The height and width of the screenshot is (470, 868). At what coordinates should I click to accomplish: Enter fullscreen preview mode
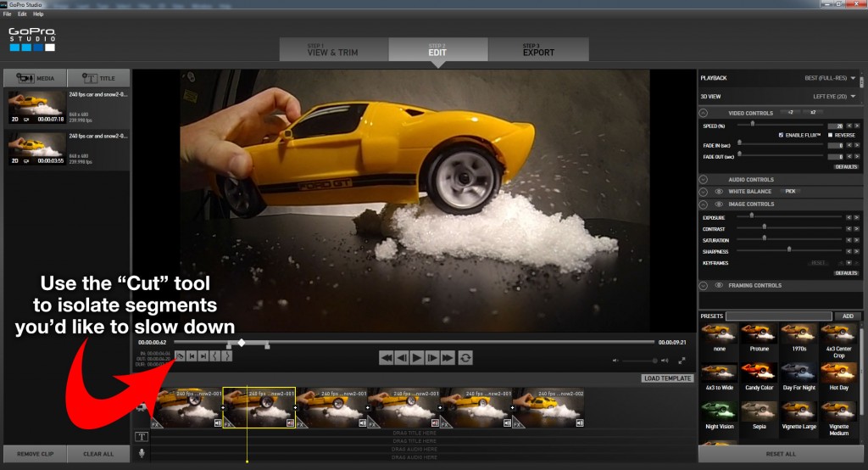pyautogui.click(x=681, y=360)
